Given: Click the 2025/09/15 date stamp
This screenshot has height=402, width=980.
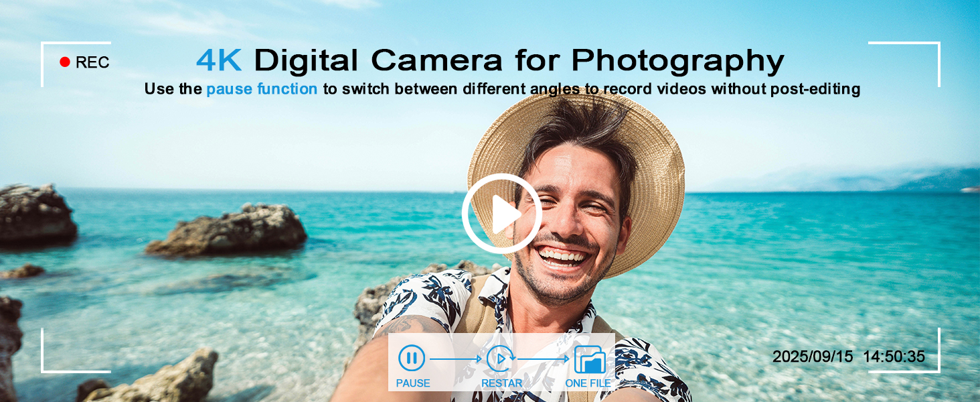Looking at the screenshot, I should click(813, 356).
